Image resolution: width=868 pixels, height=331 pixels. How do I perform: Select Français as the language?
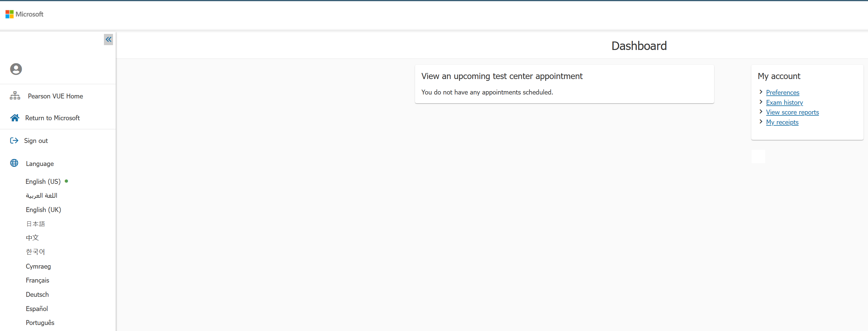(37, 280)
